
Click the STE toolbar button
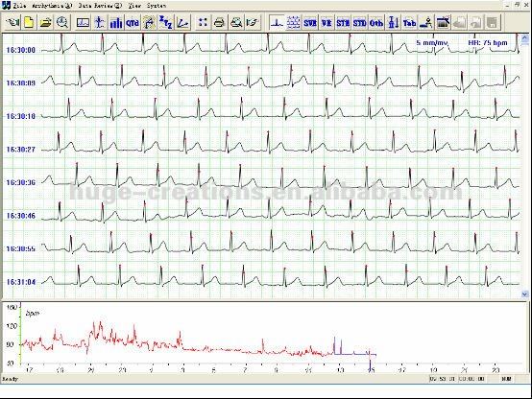tap(343, 22)
